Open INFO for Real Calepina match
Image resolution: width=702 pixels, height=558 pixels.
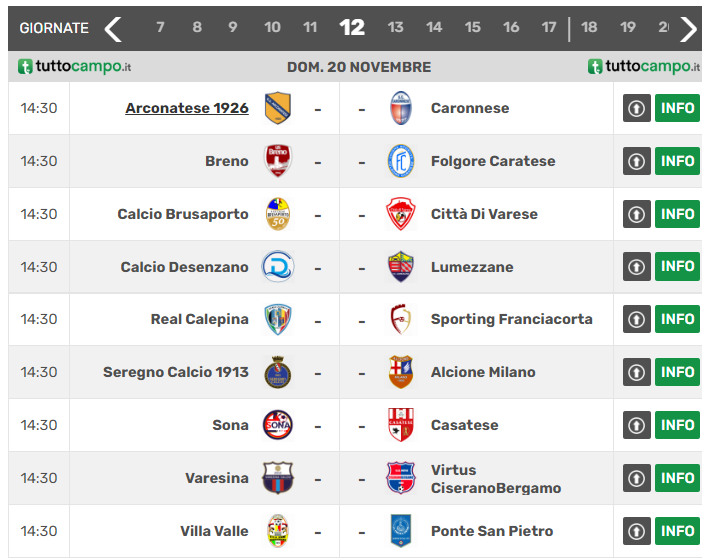(677, 319)
